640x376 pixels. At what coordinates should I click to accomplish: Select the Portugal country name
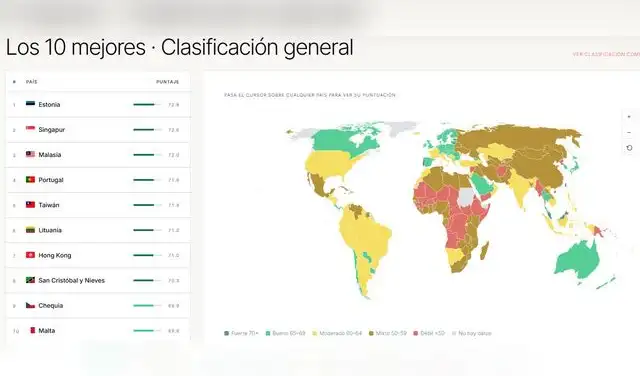(x=51, y=180)
